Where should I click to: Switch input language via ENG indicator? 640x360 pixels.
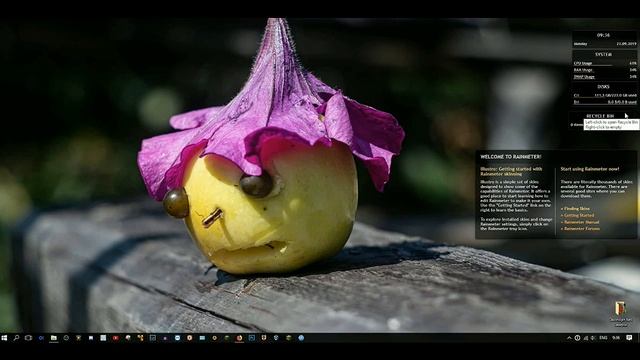(x=603, y=338)
